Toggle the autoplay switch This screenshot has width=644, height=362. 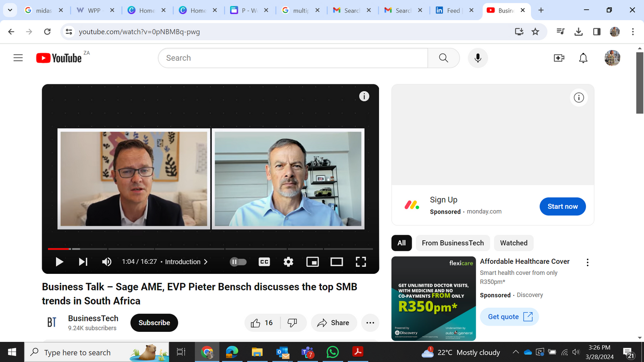click(238, 261)
